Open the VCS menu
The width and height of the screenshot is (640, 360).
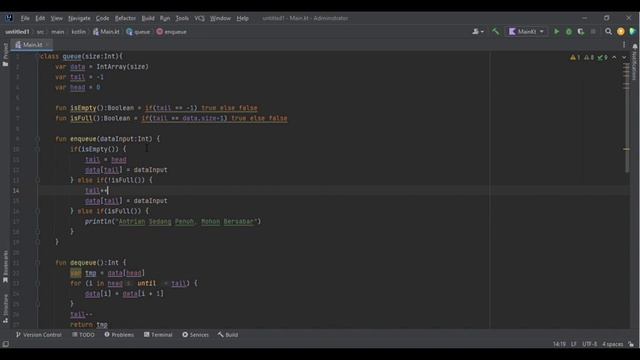(199, 18)
